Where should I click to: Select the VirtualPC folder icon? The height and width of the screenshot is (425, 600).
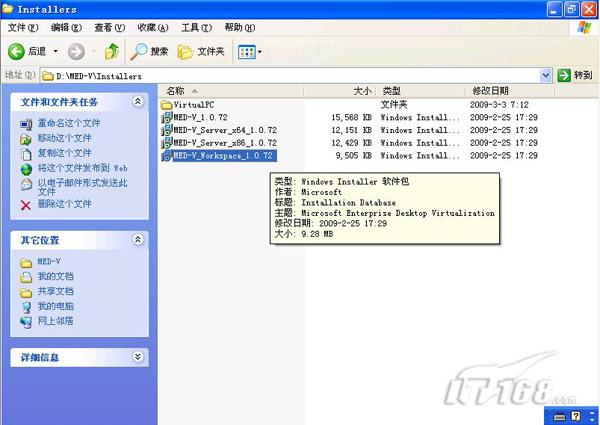pos(166,104)
